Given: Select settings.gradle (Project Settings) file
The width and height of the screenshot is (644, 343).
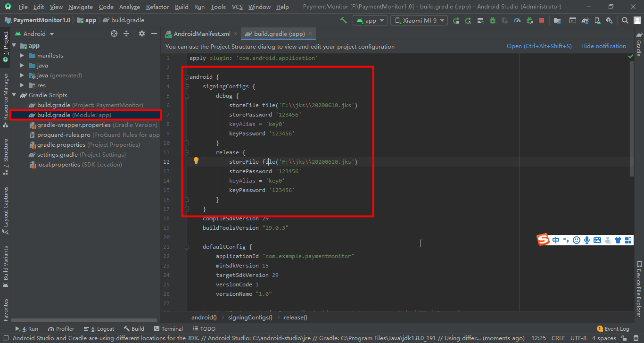Looking at the screenshot, I should 78,155.
